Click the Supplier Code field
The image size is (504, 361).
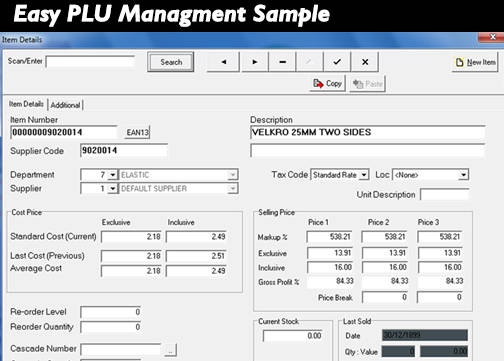(x=124, y=150)
